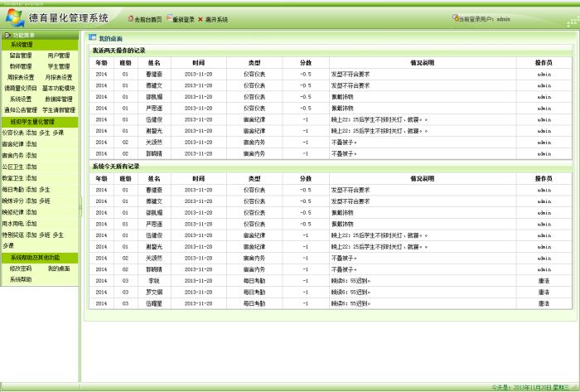Click the 我的桌面 panel icon

click(93, 38)
